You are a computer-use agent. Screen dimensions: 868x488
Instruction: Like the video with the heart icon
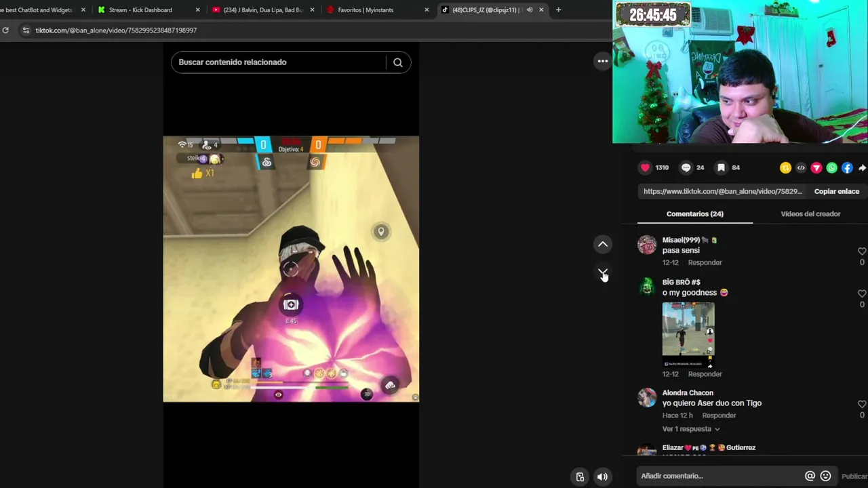(645, 167)
